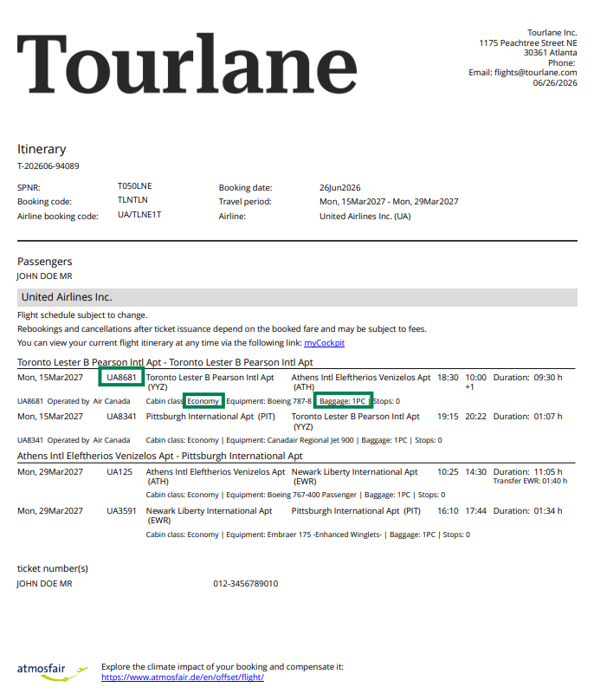
Task: Click departure time 18:30
Action: pyautogui.click(x=448, y=378)
